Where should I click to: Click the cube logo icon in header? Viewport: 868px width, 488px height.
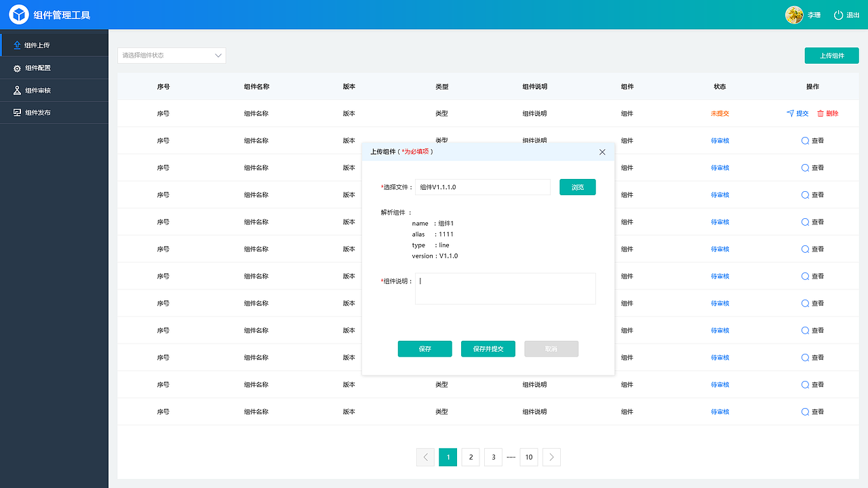click(19, 14)
